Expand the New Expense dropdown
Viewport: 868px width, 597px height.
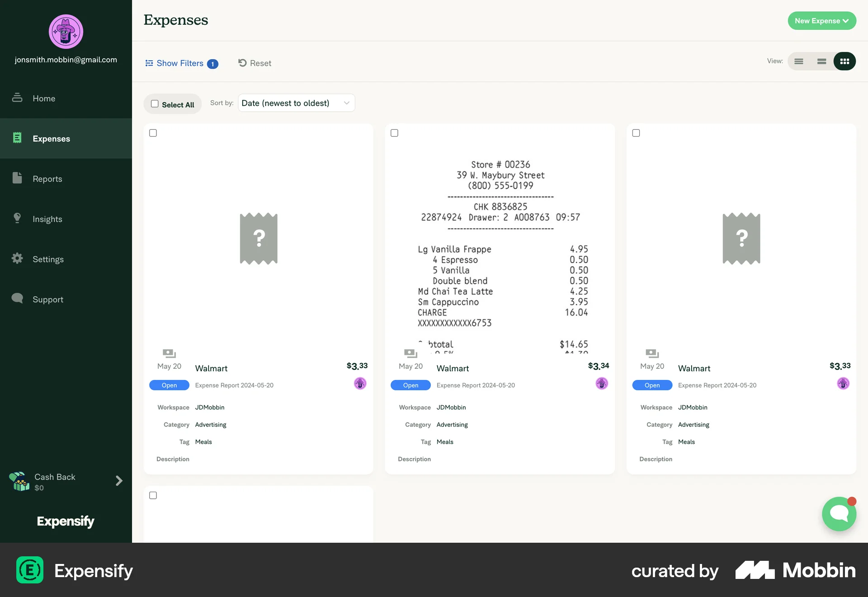(x=822, y=20)
